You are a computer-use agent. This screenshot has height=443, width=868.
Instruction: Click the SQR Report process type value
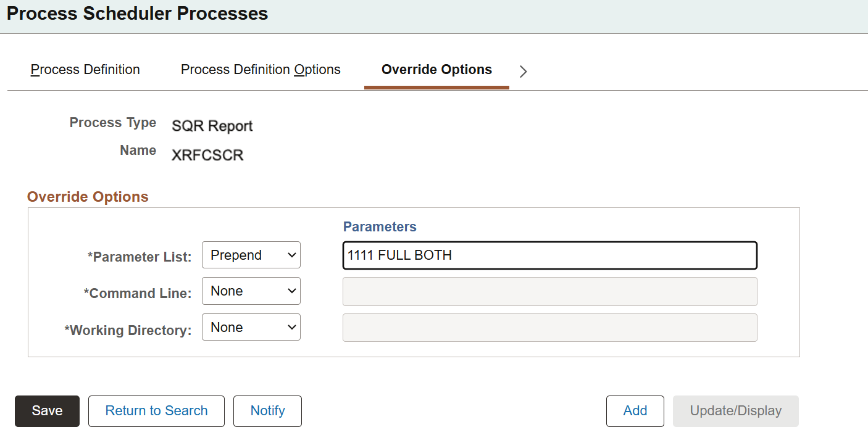(x=212, y=126)
